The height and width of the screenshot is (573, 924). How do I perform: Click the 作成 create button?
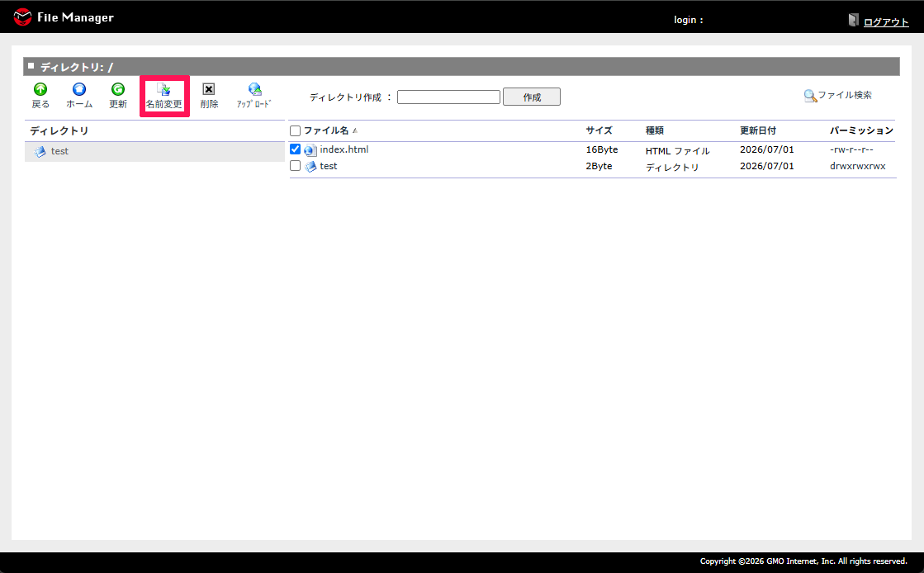click(x=532, y=97)
